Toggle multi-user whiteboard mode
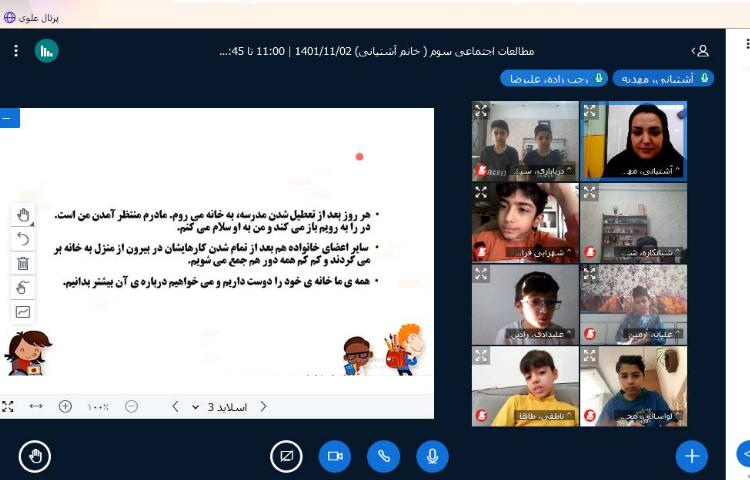Screen dimensions: 750x480 [22, 288]
